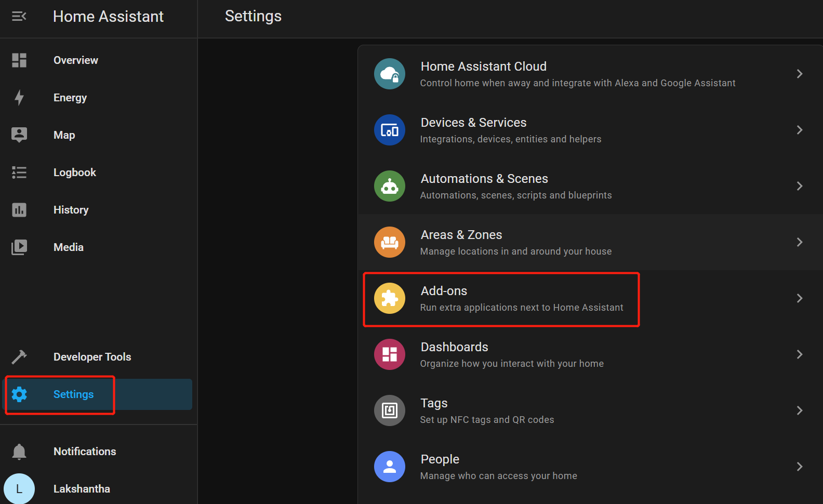
Task: Open the Devices & Services title
Action: [473, 123]
